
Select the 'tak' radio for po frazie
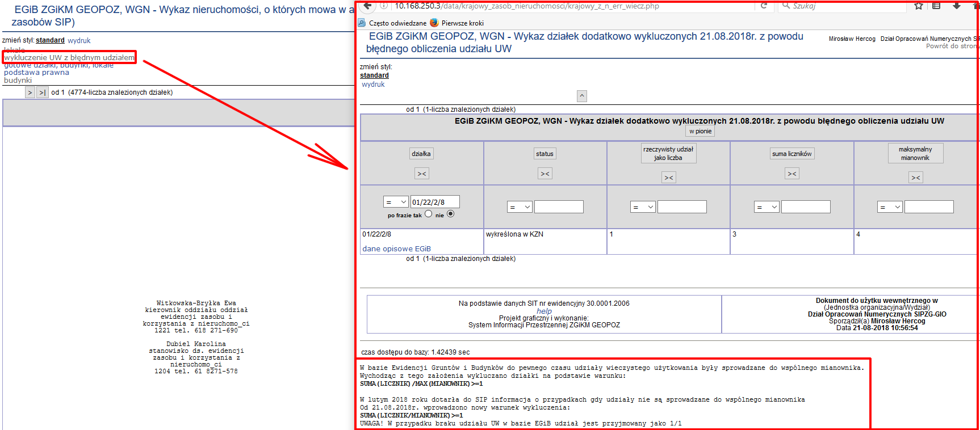[x=429, y=214]
